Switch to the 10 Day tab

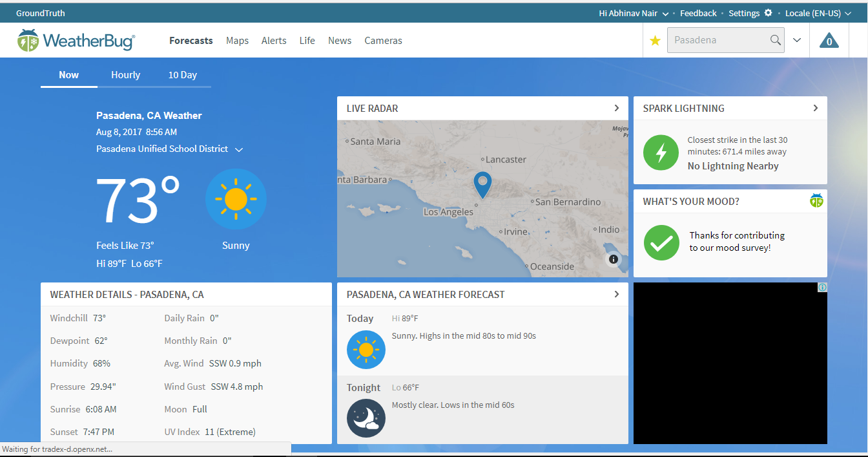point(183,75)
